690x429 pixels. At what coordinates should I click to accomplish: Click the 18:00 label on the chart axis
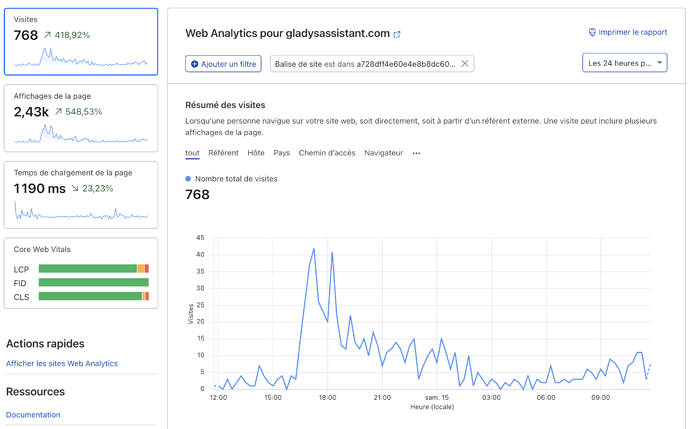[327, 397]
